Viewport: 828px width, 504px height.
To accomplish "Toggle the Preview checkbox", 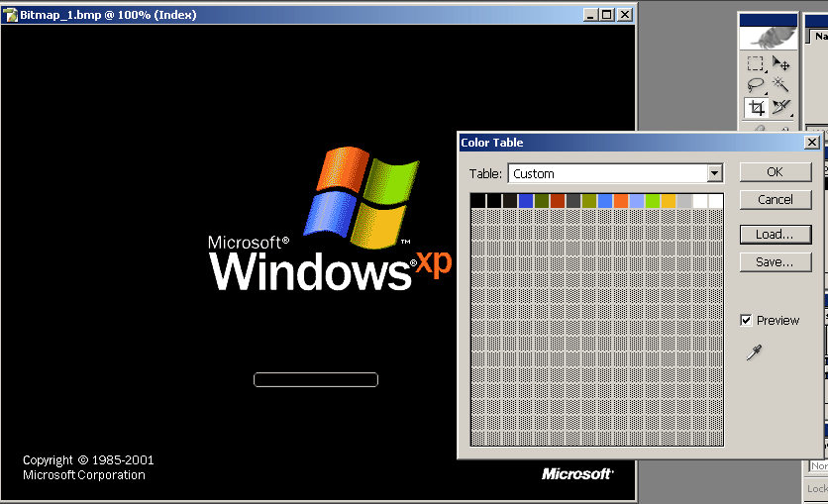I will [x=746, y=321].
